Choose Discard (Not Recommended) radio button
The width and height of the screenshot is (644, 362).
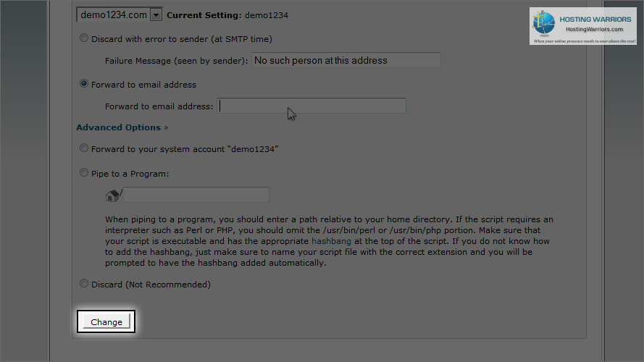pos(84,284)
